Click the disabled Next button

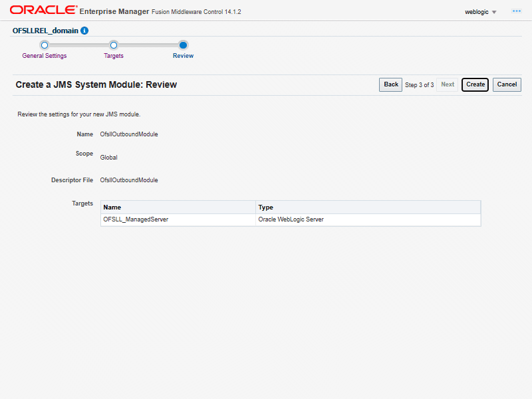click(447, 84)
